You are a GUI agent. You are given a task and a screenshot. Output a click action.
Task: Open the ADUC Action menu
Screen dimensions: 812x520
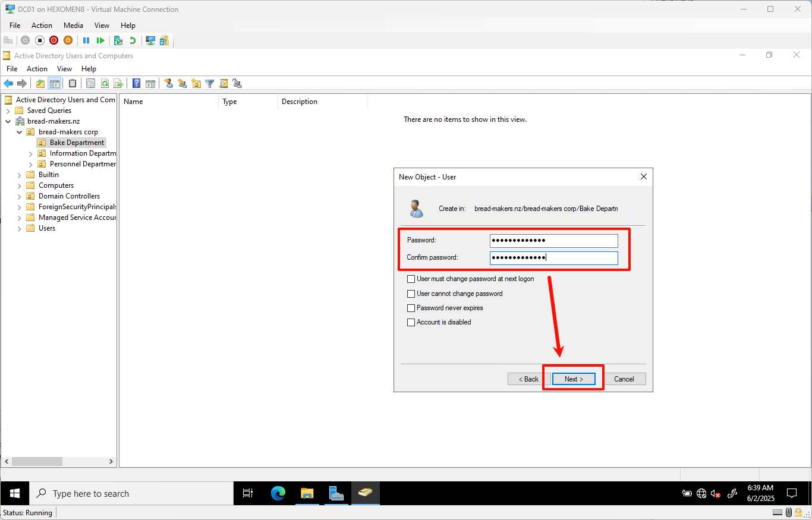(x=37, y=69)
